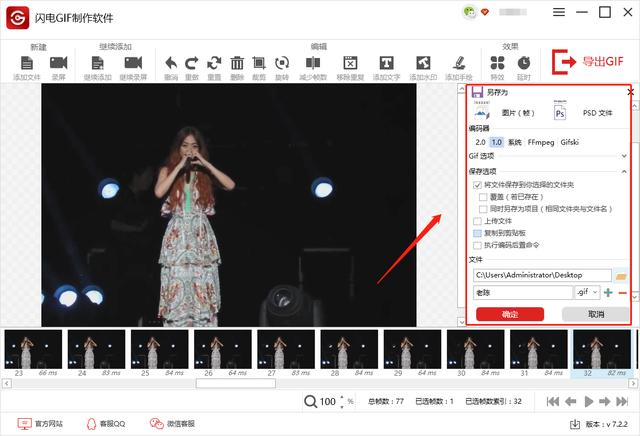
Task: Browse for output folder via folder icon
Action: pyautogui.click(x=621, y=275)
